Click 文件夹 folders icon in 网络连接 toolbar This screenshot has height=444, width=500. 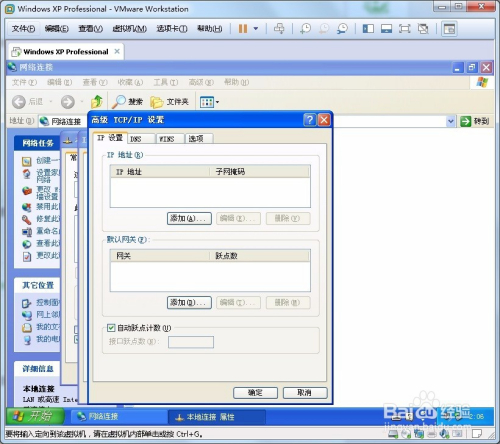(169, 102)
